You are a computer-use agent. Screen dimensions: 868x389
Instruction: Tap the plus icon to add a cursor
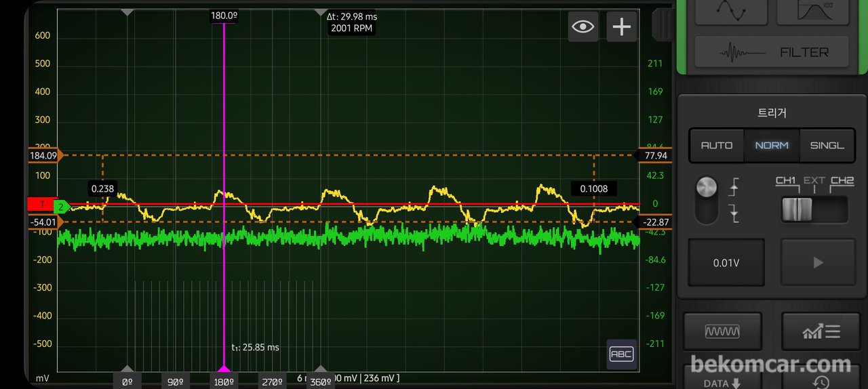[x=621, y=26]
